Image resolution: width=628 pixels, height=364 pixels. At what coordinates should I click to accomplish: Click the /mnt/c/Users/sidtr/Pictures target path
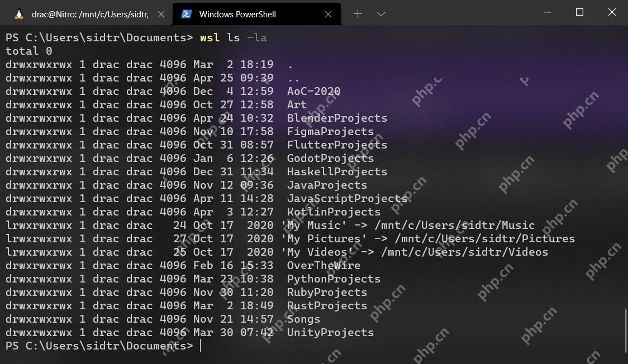[484, 239]
